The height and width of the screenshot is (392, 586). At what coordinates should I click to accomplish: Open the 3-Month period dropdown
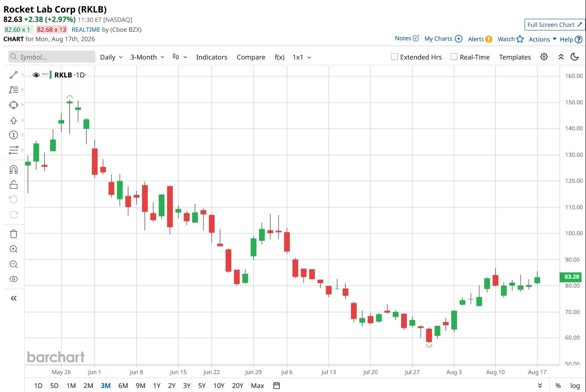coord(147,57)
